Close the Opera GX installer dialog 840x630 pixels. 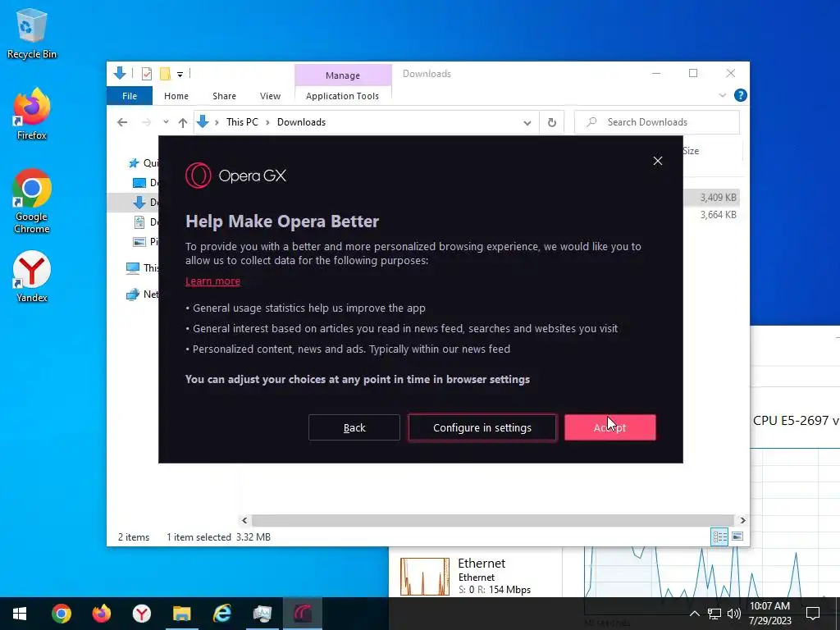[x=658, y=162]
